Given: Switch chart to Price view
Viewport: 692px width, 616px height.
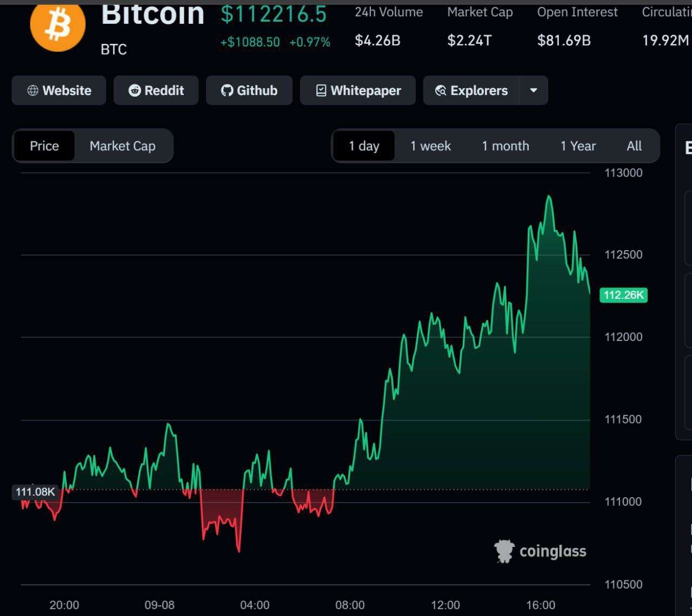Looking at the screenshot, I should 44,146.
